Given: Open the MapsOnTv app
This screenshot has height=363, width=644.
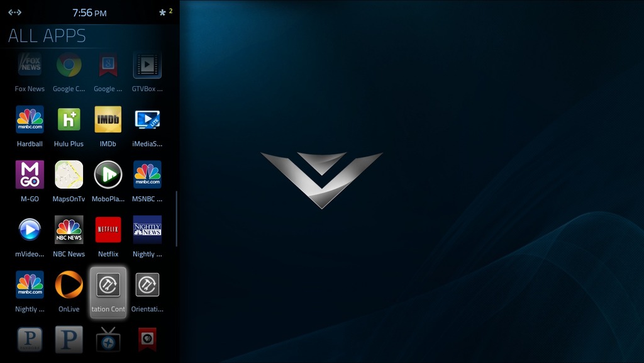Looking at the screenshot, I should [69, 174].
